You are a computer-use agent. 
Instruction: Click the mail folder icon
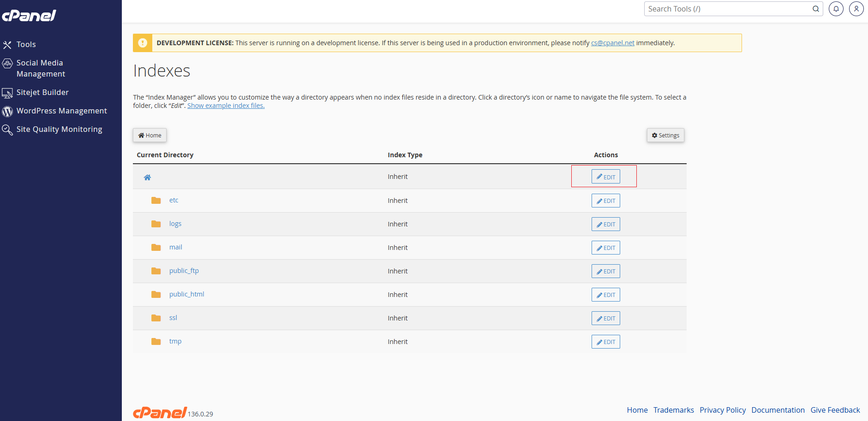156,248
